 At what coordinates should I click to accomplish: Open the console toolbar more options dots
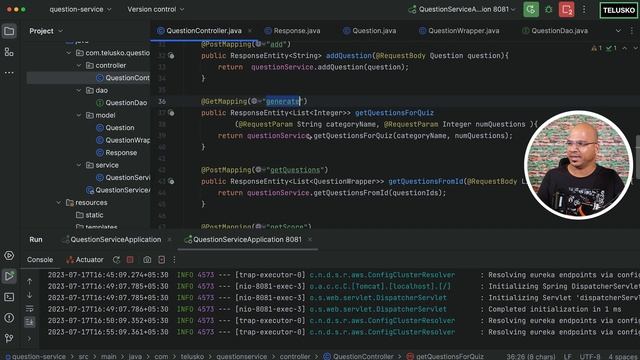[x=174, y=260]
